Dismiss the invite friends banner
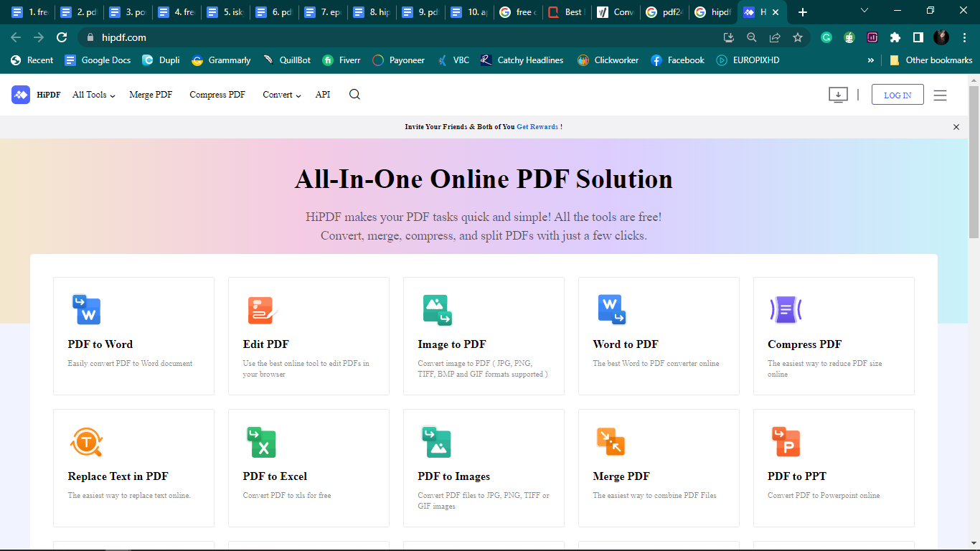 [956, 126]
